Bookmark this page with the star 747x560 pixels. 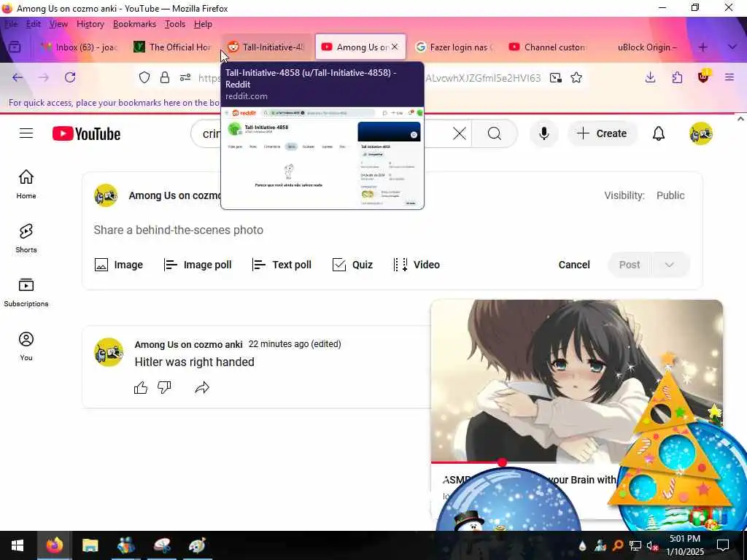coord(576,77)
